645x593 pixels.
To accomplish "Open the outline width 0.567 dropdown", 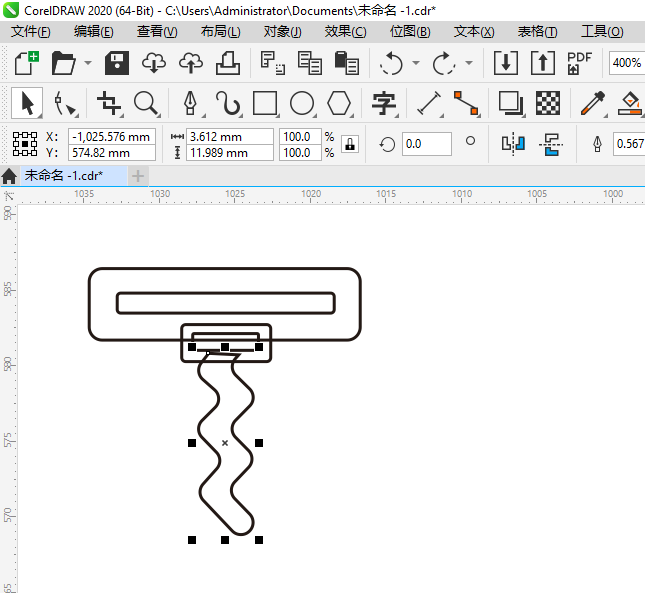I will click(x=629, y=144).
